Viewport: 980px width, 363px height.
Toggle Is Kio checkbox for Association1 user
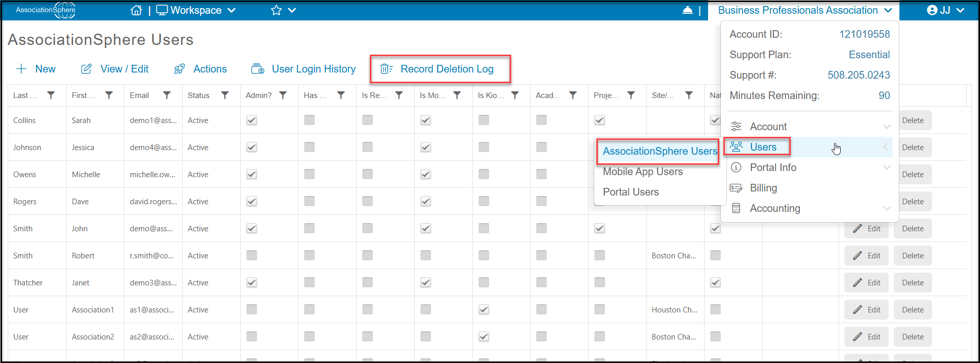point(484,309)
